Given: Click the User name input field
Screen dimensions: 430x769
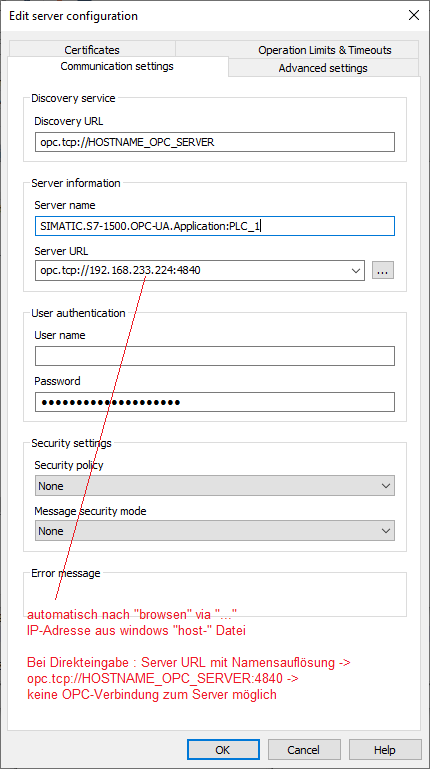Looking at the screenshot, I should pyautogui.click(x=215, y=356).
